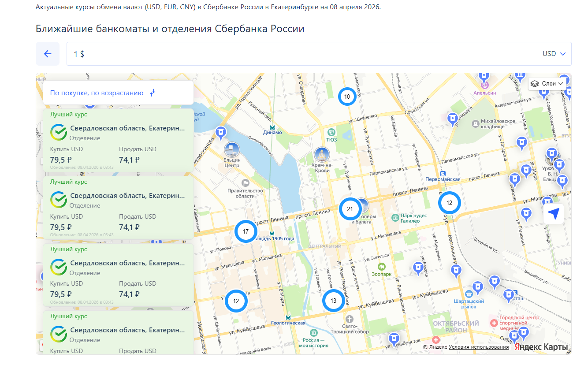Open the Условия использования link

click(479, 347)
